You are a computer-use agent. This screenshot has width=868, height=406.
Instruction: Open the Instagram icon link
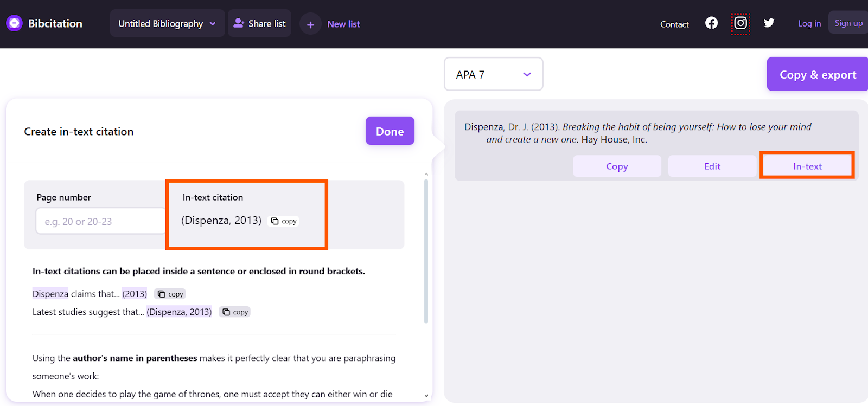740,23
